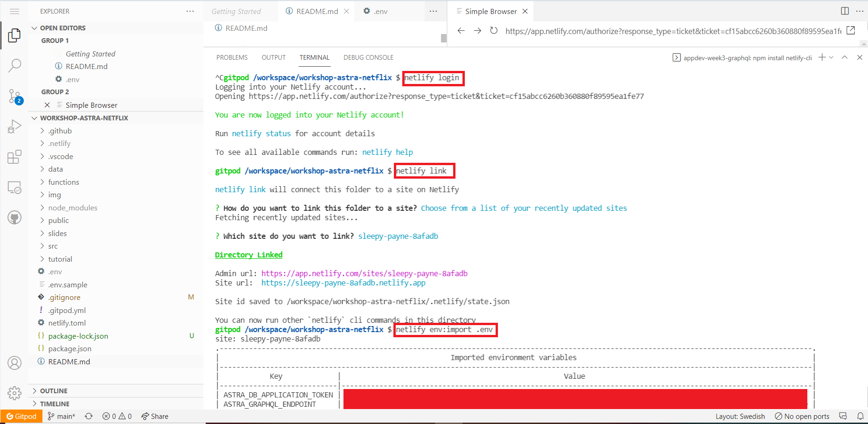Open the Remote Explorer icon
This screenshot has height=424, width=868.
coord(14,188)
